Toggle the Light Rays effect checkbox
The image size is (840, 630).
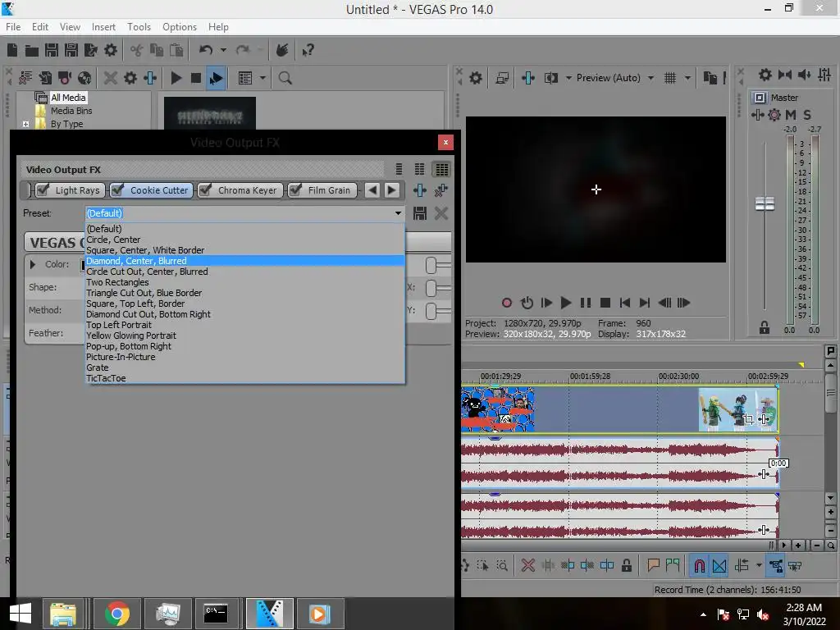click(43, 189)
